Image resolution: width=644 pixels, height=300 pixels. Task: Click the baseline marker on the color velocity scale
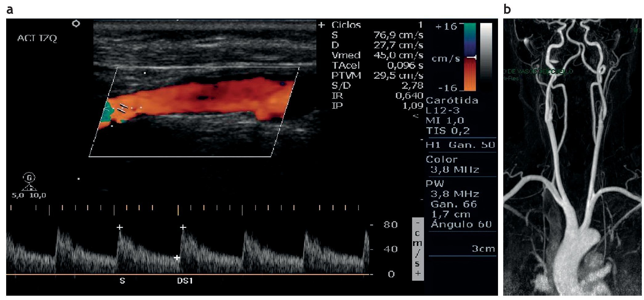point(471,58)
